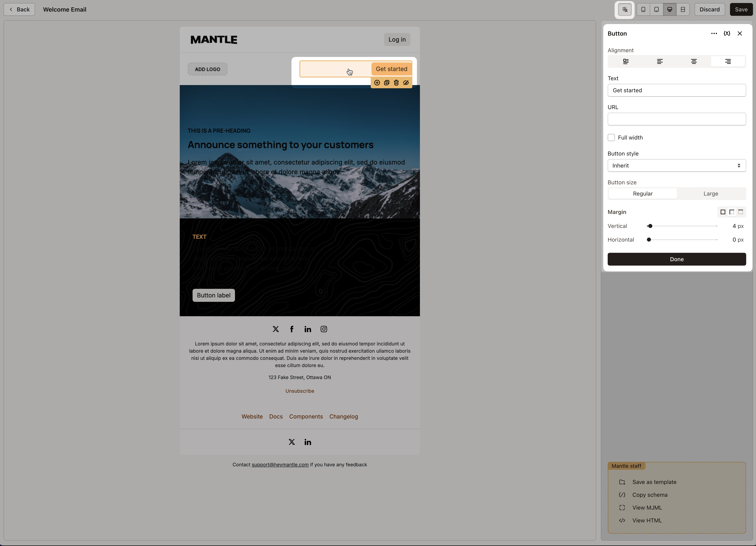The width and height of the screenshot is (756, 546).
Task: Select the Large button size option
Action: (x=711, y=193)
